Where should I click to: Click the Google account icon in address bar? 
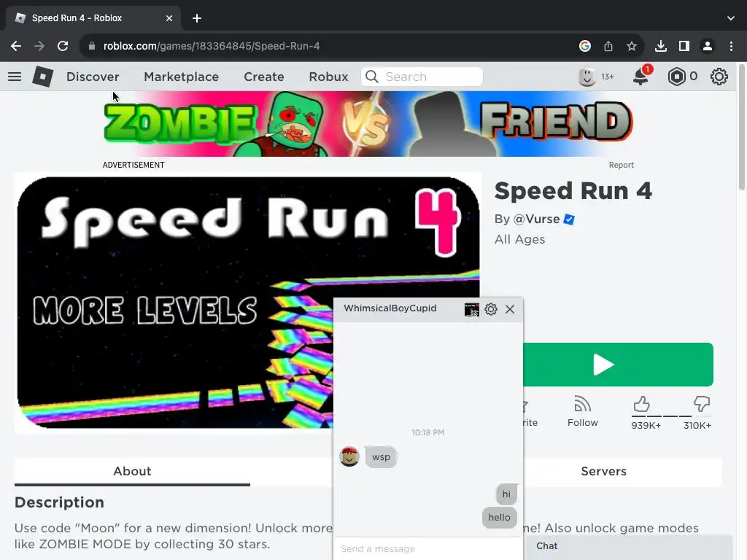coord(585,46)
